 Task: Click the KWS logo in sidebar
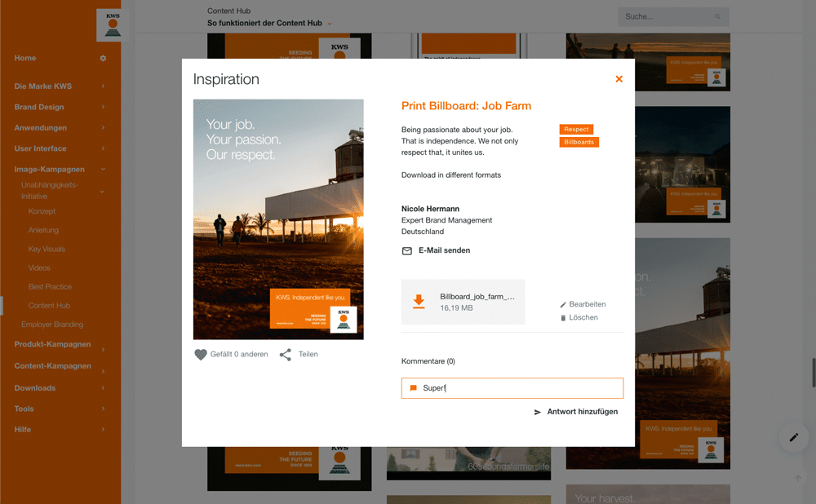click(112, 24)
